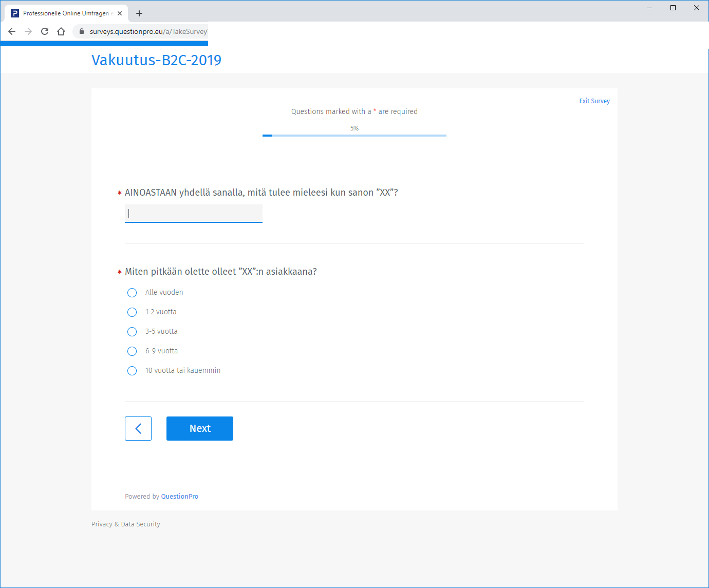Go to previous survey page arrow
709x588 pixels.
point(138,428)
